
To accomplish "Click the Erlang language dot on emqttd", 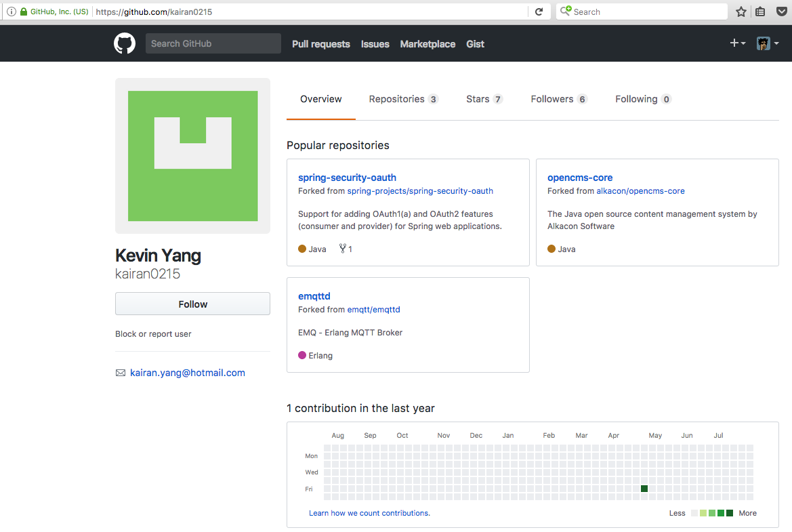I will click(x=302, y=355).
